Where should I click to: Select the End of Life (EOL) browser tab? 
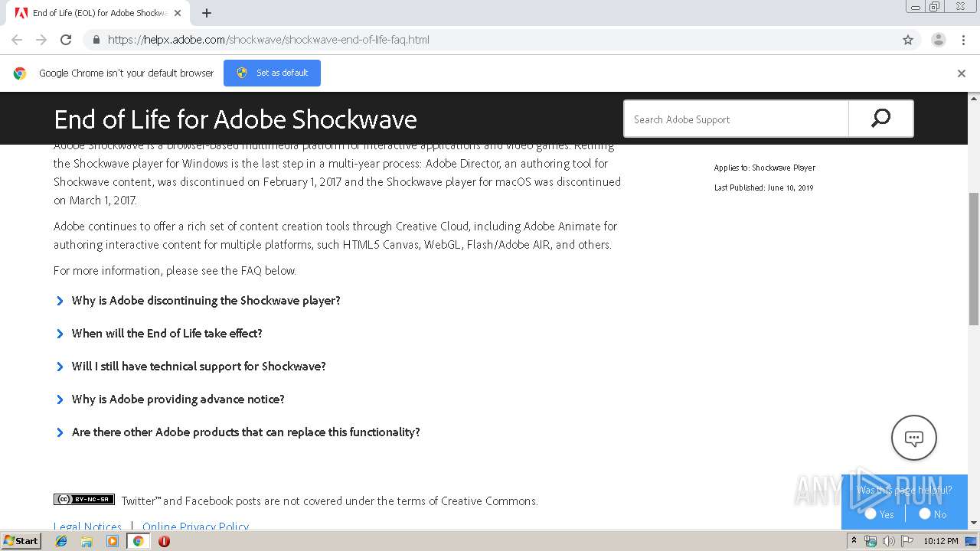point(97,13)
